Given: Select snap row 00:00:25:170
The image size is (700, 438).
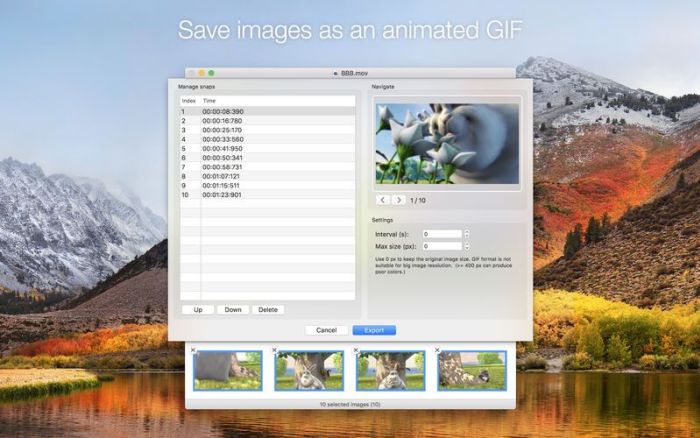Looking at the screenshot, I should (x=267, y=130).
